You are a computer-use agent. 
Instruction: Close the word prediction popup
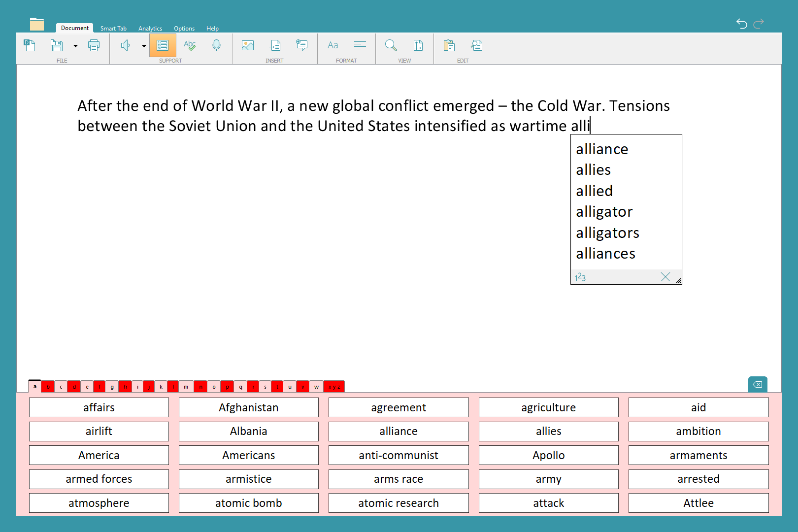coord(665,277)
